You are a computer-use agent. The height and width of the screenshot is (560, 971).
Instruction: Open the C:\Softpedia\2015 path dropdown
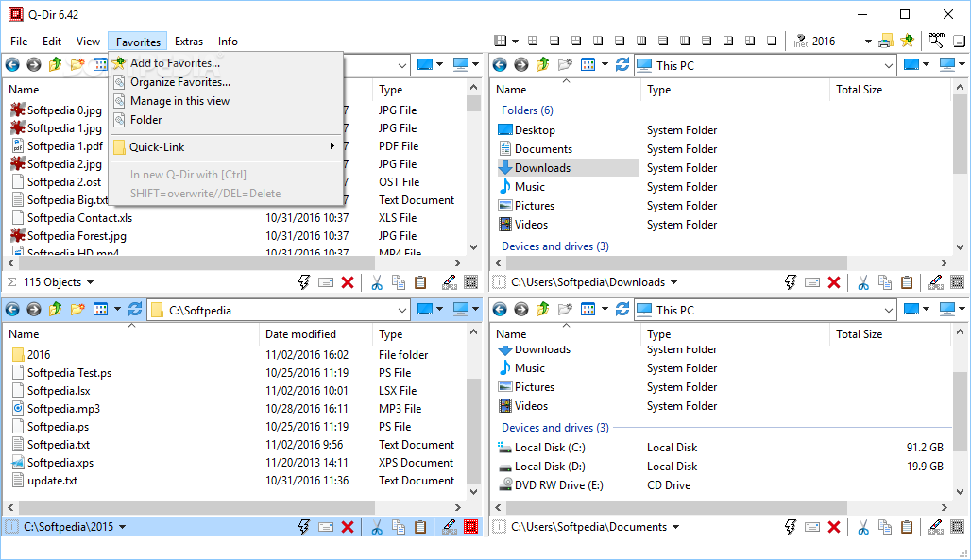point(122,527)
